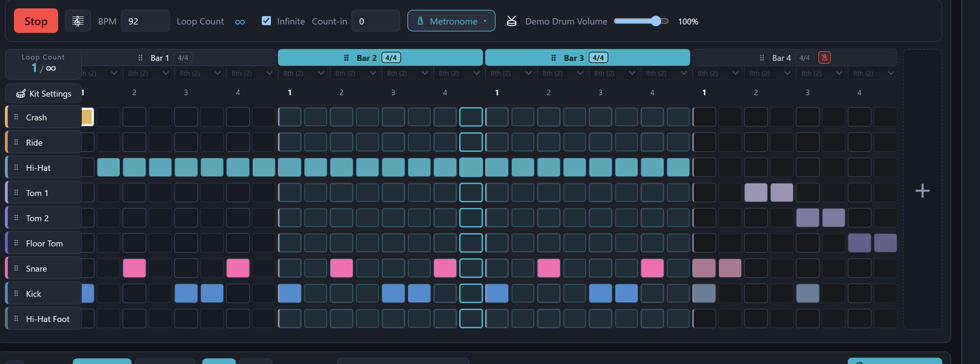Click the 4/4 time signature badge on Bar 2
This screenshot has width=980, height=364.
pyautogui.click(x=391, y=57)
